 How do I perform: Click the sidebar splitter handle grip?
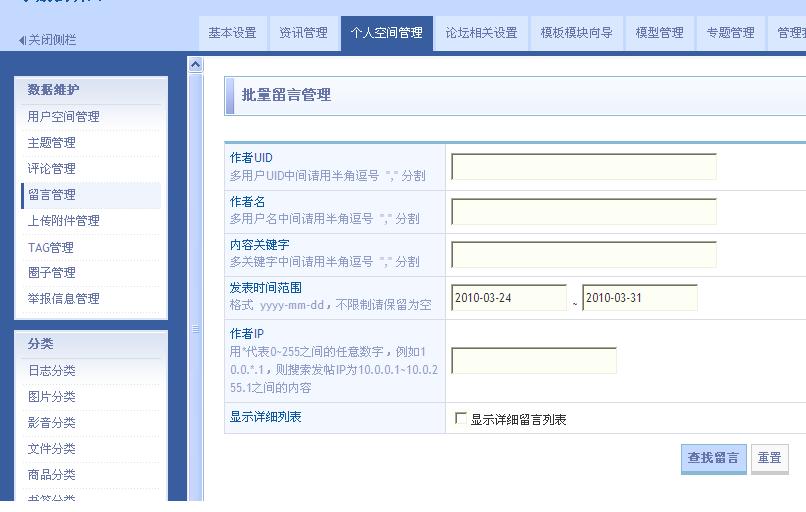click(x=195, y=329)
